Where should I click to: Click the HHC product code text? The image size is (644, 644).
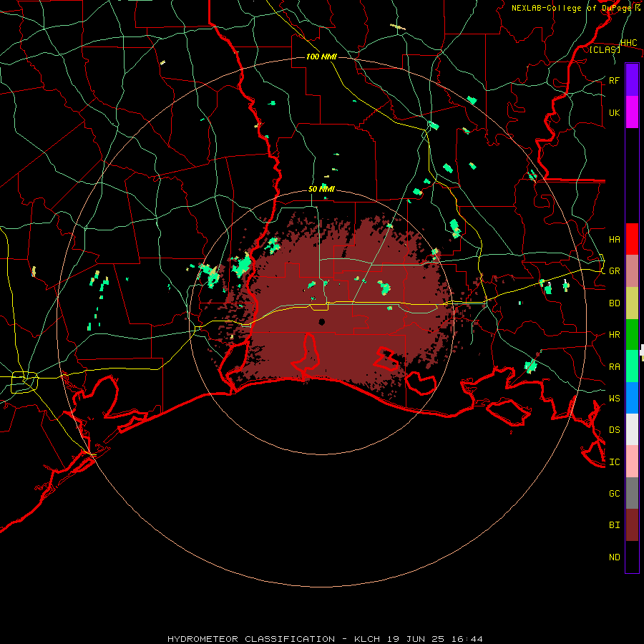coord(628,42)
